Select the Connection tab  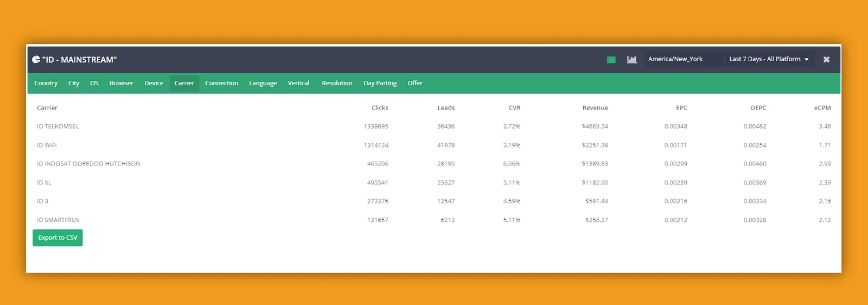221,83
